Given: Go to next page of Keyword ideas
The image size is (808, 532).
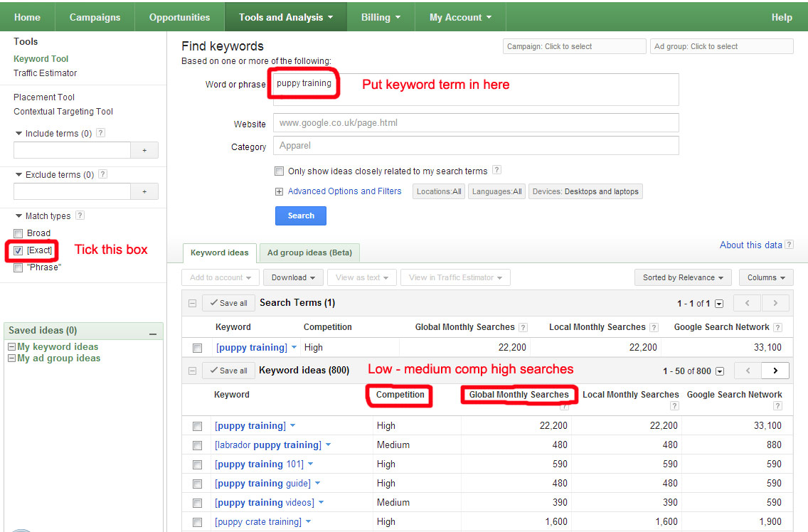Looking at the screenshot, I should [775, 371].
